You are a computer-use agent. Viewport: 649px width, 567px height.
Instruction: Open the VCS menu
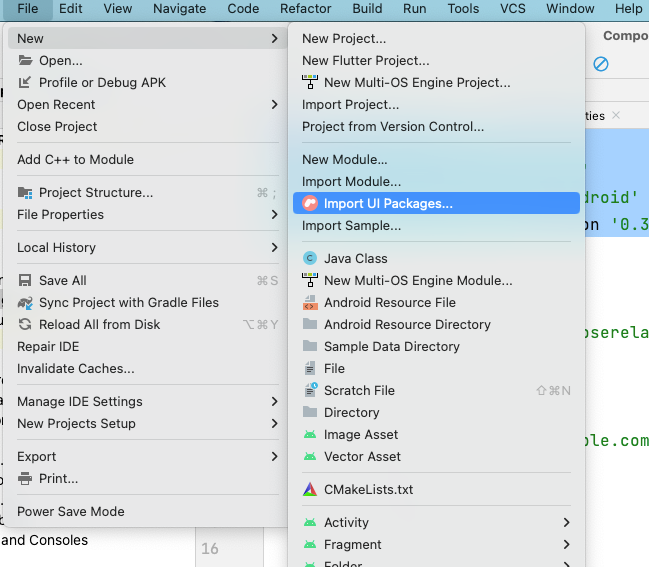[x=512, y=9]
